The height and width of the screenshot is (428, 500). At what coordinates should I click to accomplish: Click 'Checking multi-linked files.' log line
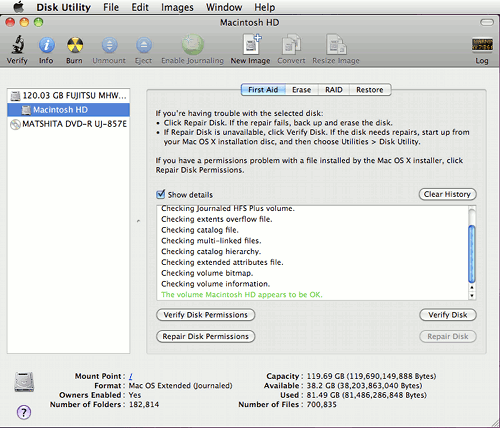click(211, 241)
